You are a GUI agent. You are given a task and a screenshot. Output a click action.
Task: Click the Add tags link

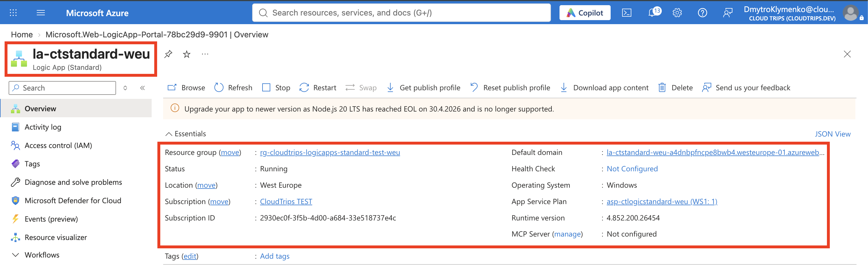(275, 256)
